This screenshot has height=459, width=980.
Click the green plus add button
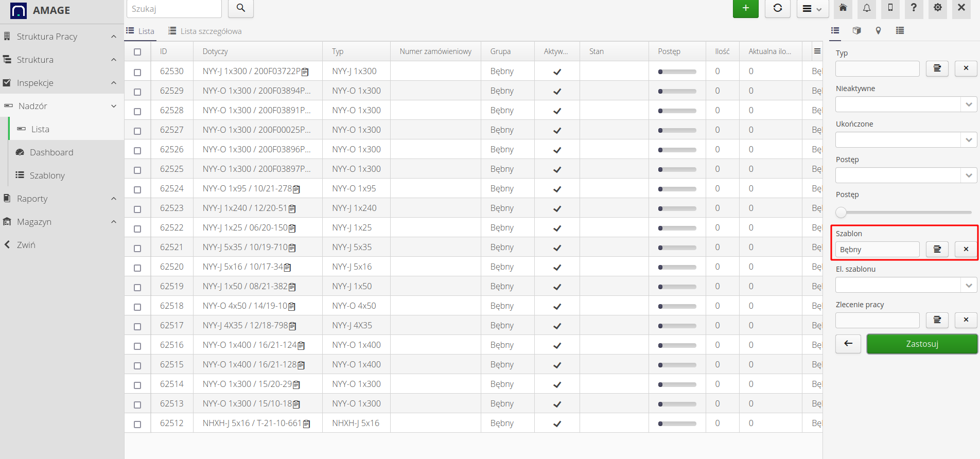745,8
